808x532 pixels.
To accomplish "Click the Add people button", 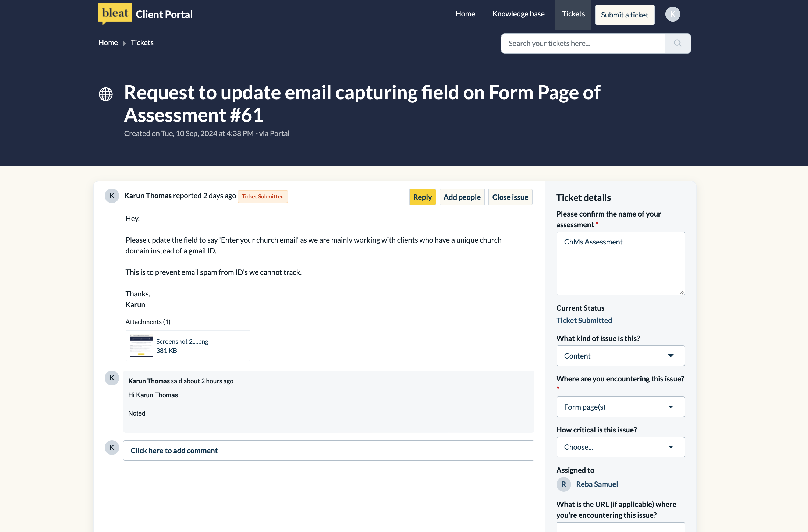I will point(462,197).
